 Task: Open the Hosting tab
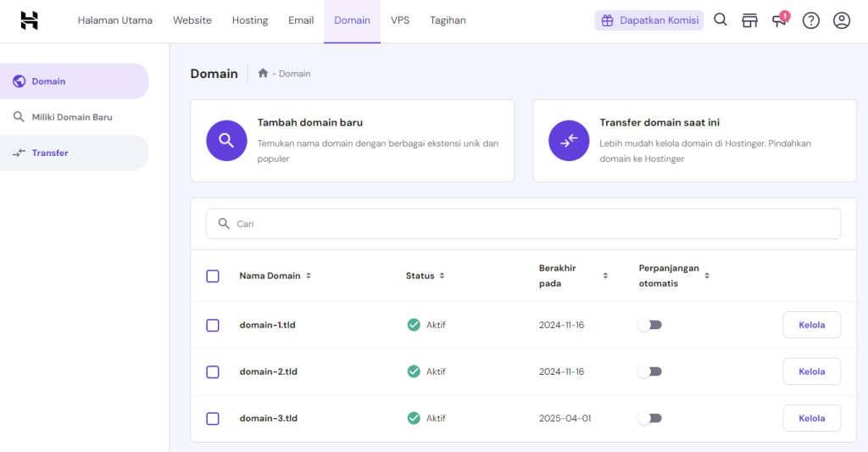click(250, 20)
